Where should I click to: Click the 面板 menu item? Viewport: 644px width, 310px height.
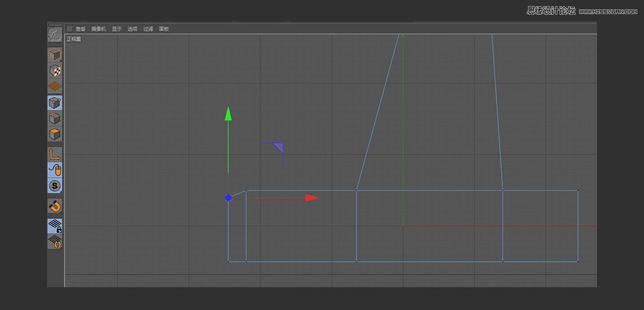[164, 29]
